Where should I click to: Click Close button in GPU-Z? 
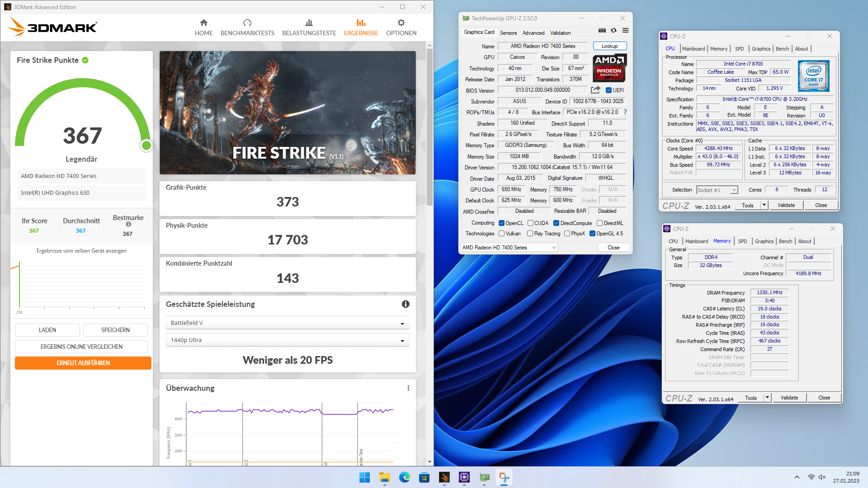pyautogui.click(x=613, y=248)
